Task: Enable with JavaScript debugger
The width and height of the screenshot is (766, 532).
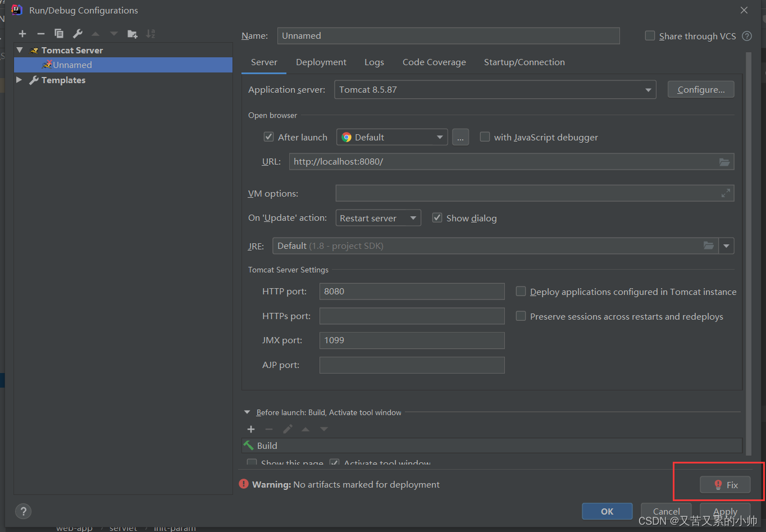Action: [x=485, y=137]
